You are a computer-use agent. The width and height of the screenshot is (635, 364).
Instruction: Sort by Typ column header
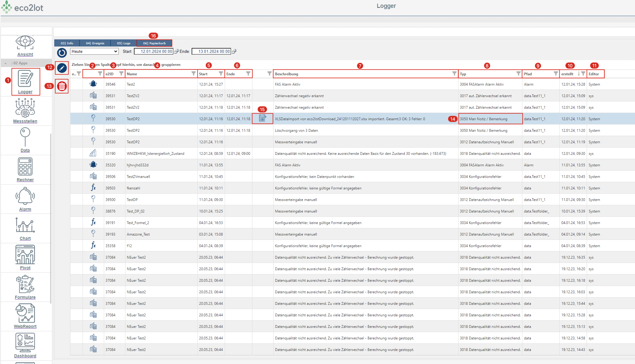click(x=463, y=74)
